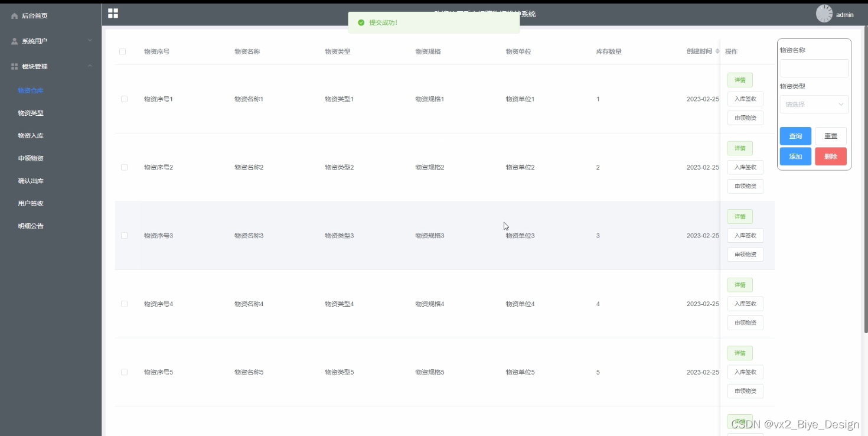
Task: Tick the select-all checkbox in table header
Action: pyautogui.click(x=123, y=51)
